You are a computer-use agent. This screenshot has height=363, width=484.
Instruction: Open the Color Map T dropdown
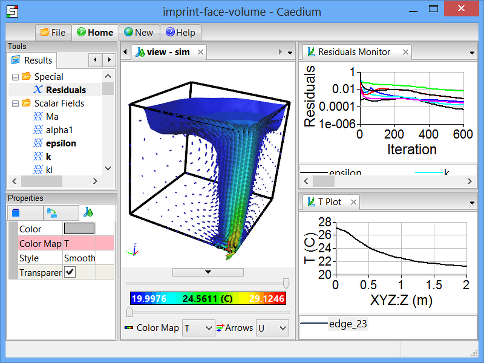[198, 328]
